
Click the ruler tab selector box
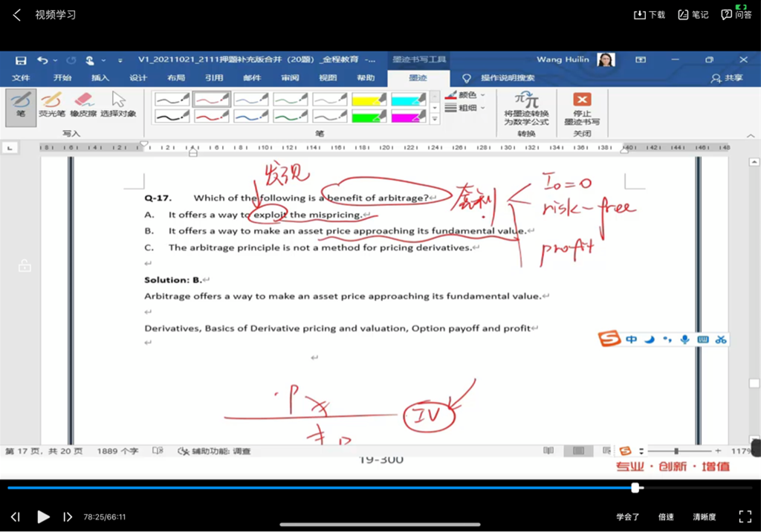(10, 148)
